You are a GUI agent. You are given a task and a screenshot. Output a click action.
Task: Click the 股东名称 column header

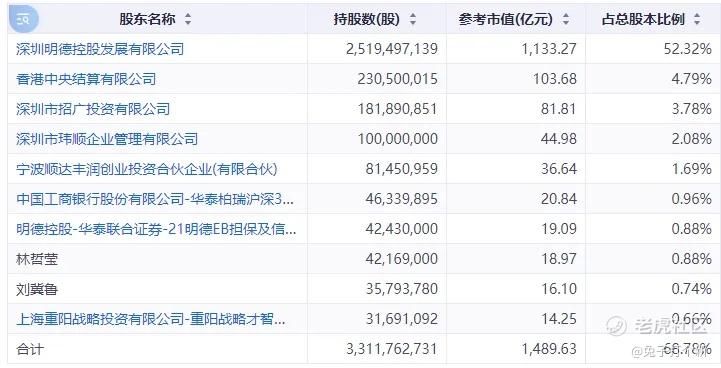click(147, 19)
